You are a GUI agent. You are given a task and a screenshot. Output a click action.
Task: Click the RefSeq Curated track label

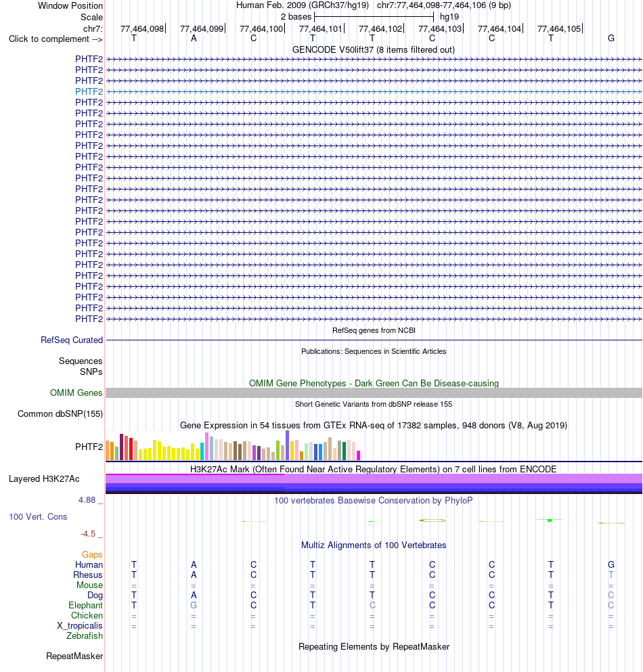(72, 340)
